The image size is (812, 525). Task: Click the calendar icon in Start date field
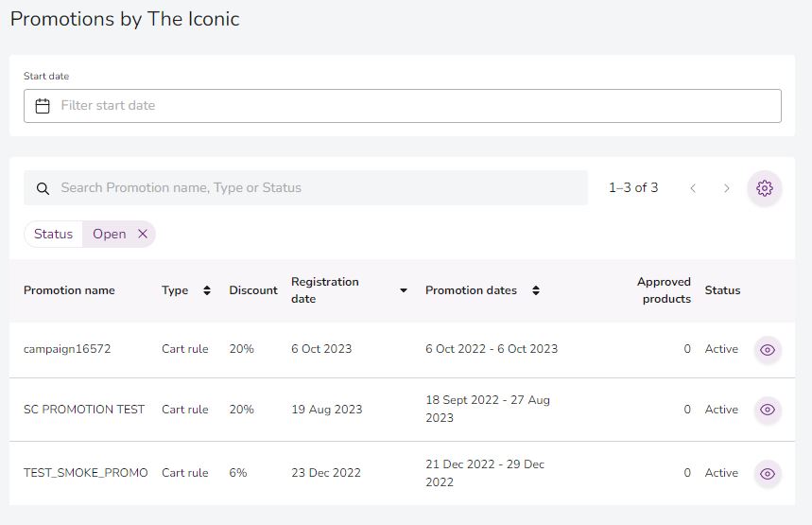click(x=43, y=106)
